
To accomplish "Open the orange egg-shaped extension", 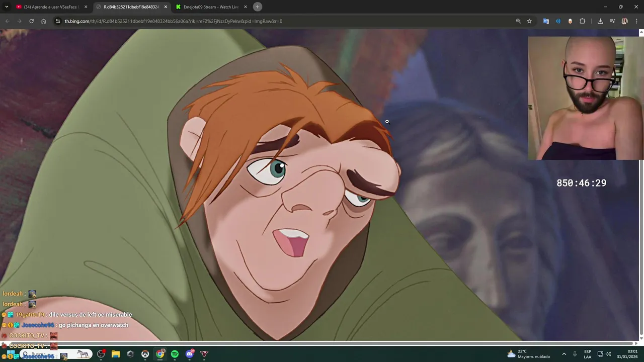I will coord(570,21).
